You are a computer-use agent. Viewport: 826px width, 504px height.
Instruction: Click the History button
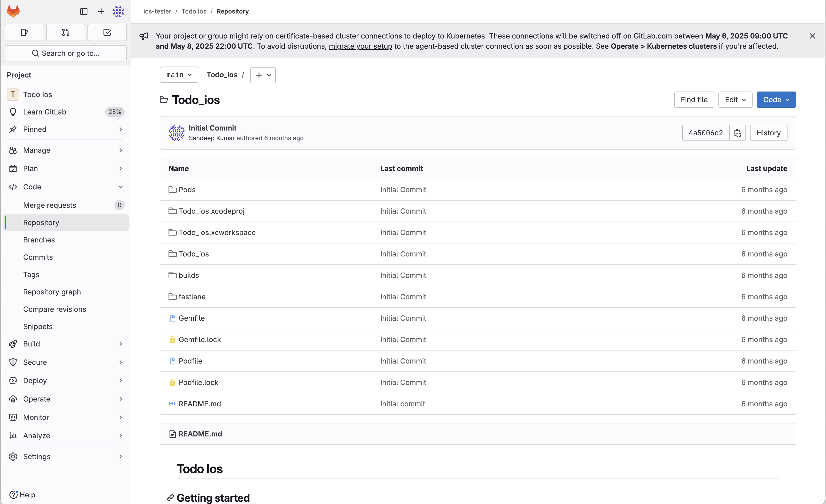coord(768,133)
